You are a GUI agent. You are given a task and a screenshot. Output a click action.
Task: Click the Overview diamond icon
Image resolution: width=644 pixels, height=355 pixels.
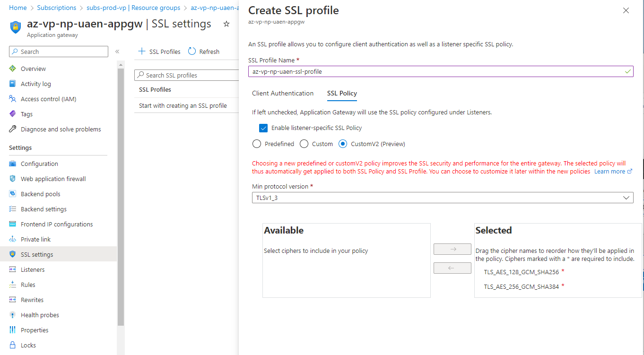(13, 69)
